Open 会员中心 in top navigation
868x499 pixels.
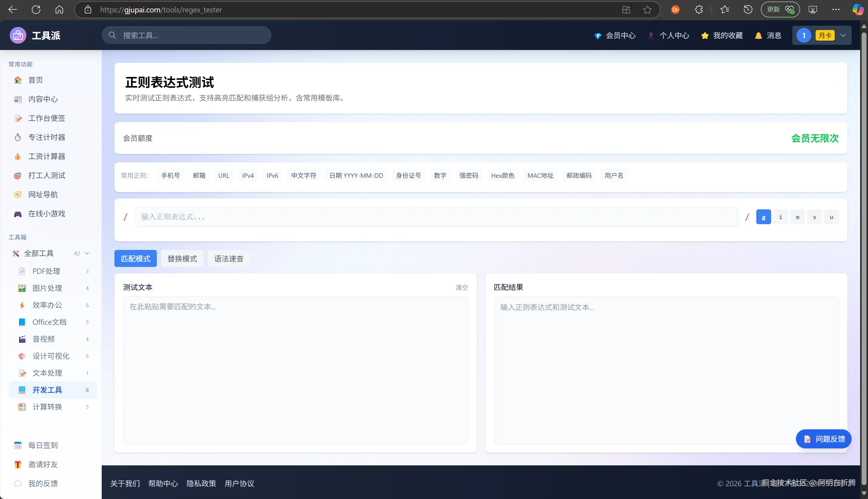[x=615, y=35]
